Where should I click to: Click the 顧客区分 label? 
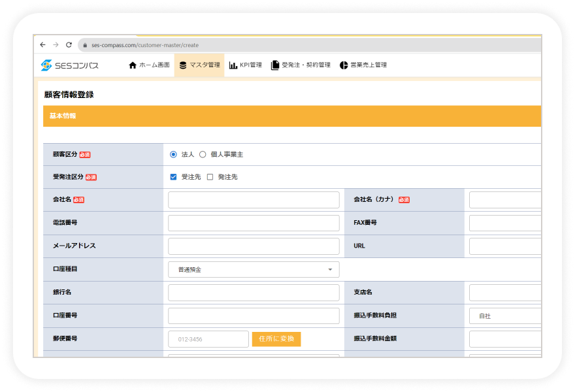pyautogui.click(x=65, y=154)
